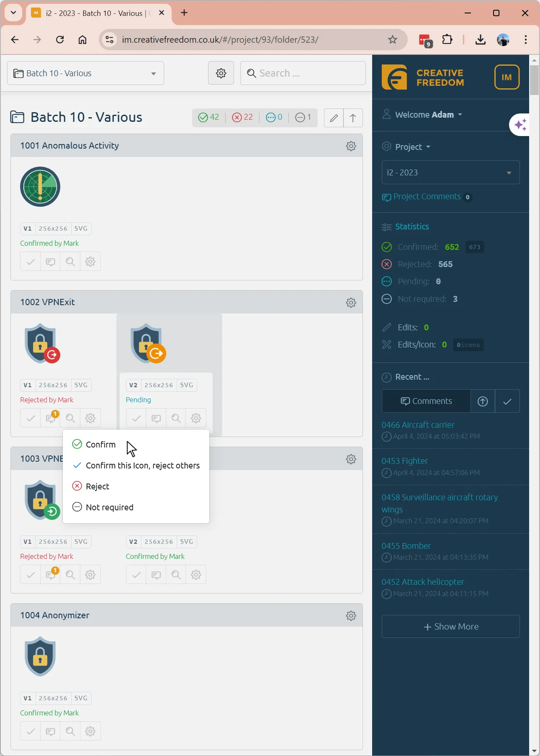Reload the page

click(x=60, y=39)
